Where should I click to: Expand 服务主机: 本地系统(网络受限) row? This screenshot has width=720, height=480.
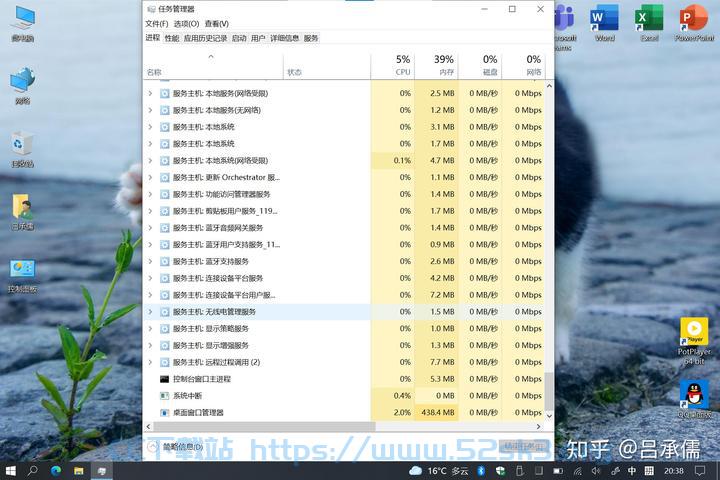tap(150, 161)
